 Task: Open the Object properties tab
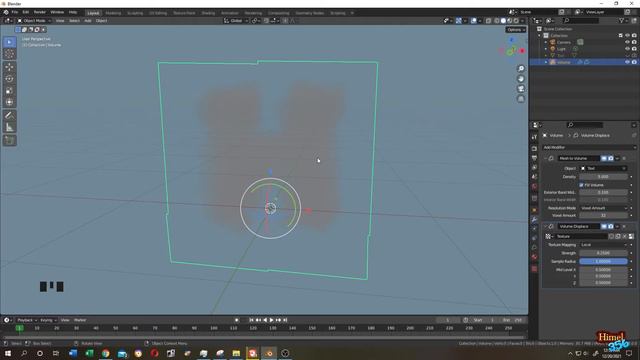(x=534, y=210)
